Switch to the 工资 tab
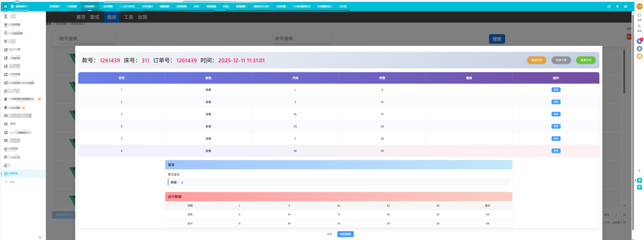The width and height of the screenshot is (644, 240). point(128,17)
